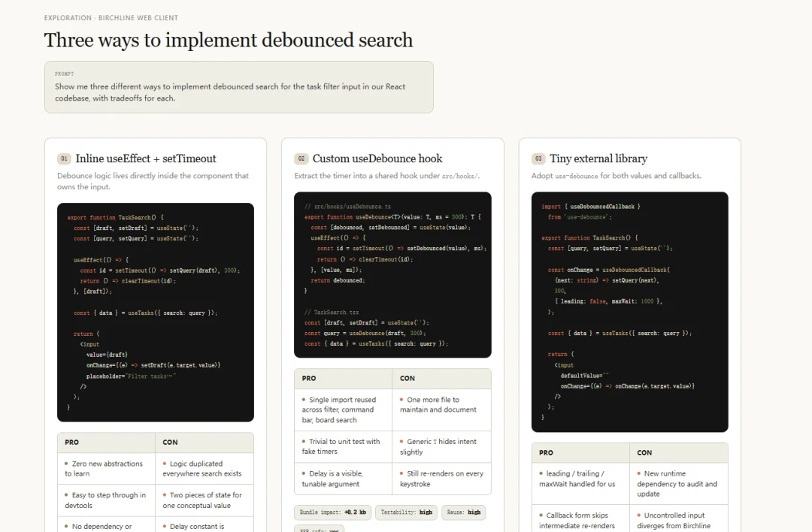Screen dimensions: 812x532
Task: Click the 'Zero new abstractions to learn' cell
Action: click(x=106, y=469)
